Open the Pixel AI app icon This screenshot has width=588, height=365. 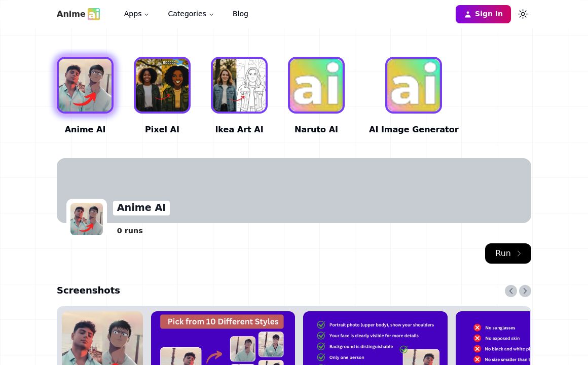point(162,85)
